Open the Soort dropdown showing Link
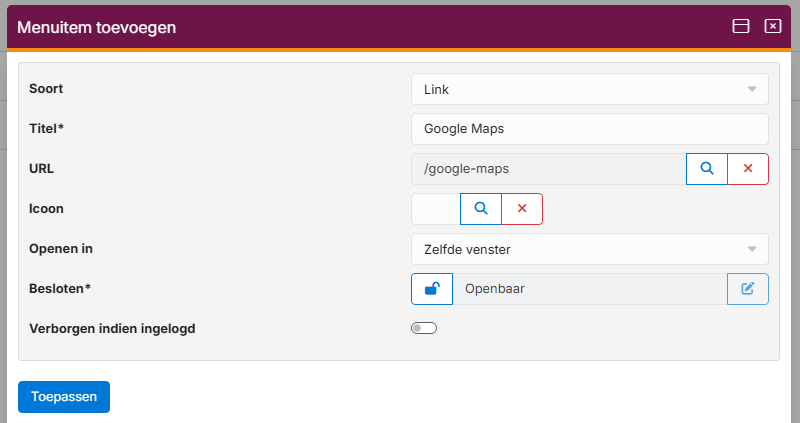 [589, 89]
